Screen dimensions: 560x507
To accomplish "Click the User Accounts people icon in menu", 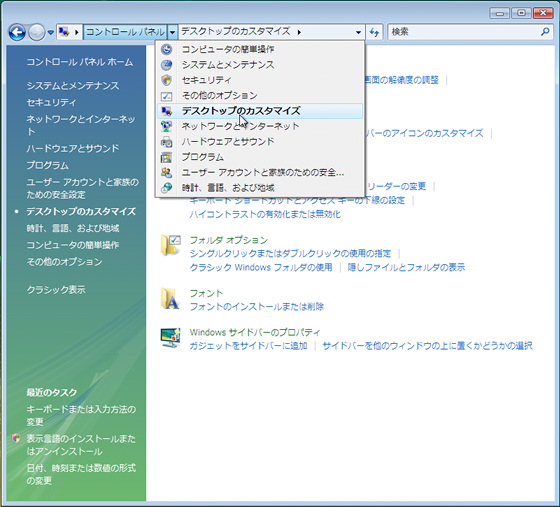I will (x=166, y=173).
